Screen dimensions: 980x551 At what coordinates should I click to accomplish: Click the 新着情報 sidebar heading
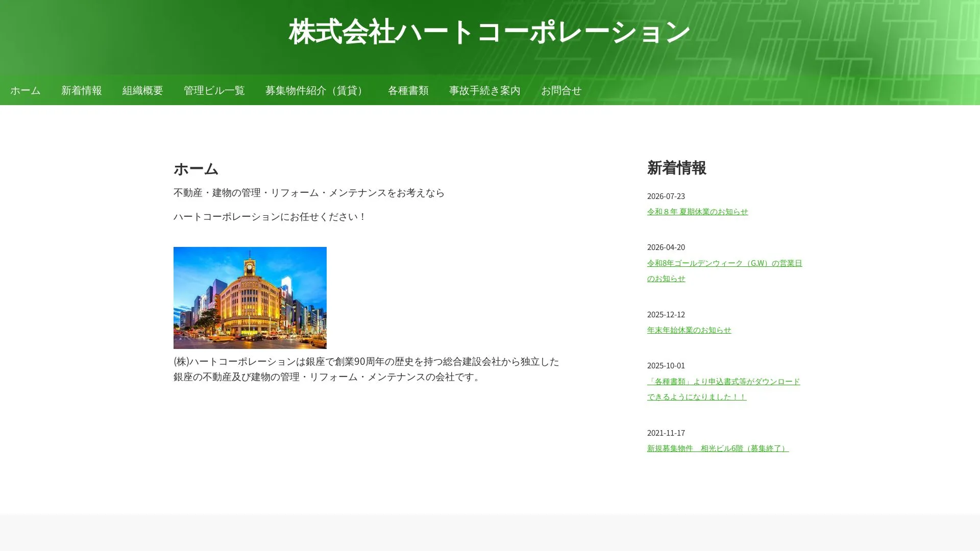[676, 168]
